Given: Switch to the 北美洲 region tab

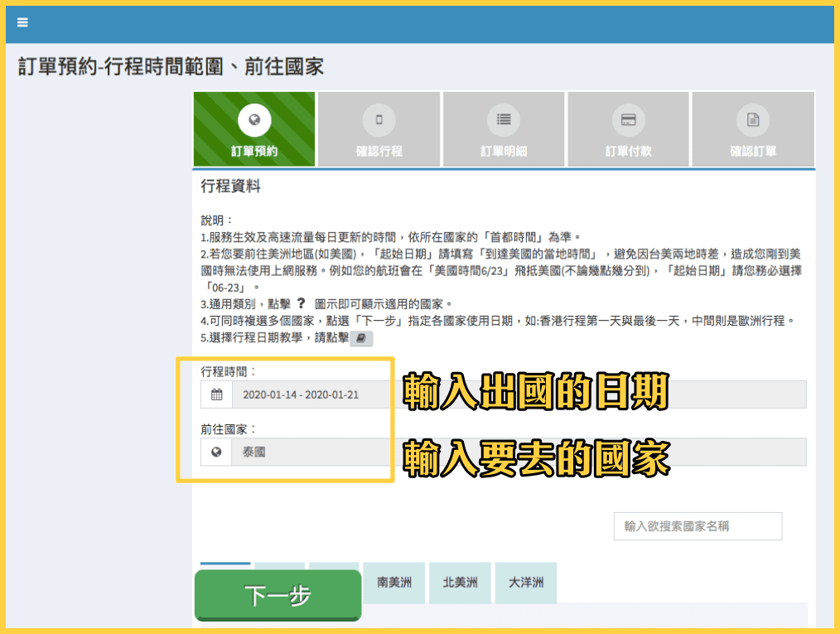Looking at the screenshot, I should (461, 583).
